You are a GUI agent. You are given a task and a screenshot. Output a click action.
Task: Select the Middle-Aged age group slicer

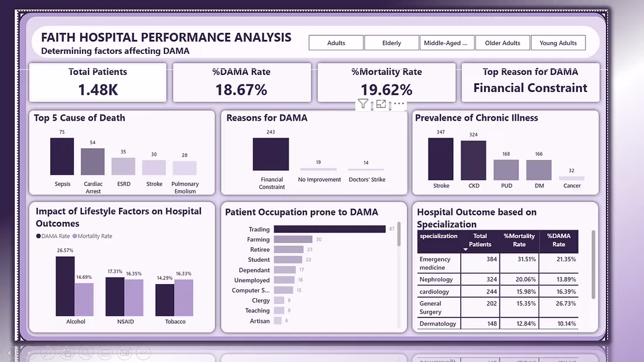447,43
